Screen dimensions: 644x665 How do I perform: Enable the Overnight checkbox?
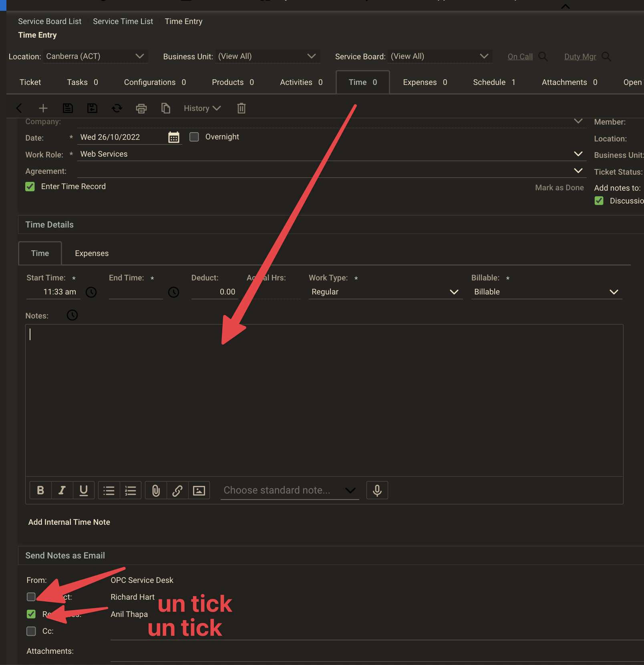click(x=194, y=137)
